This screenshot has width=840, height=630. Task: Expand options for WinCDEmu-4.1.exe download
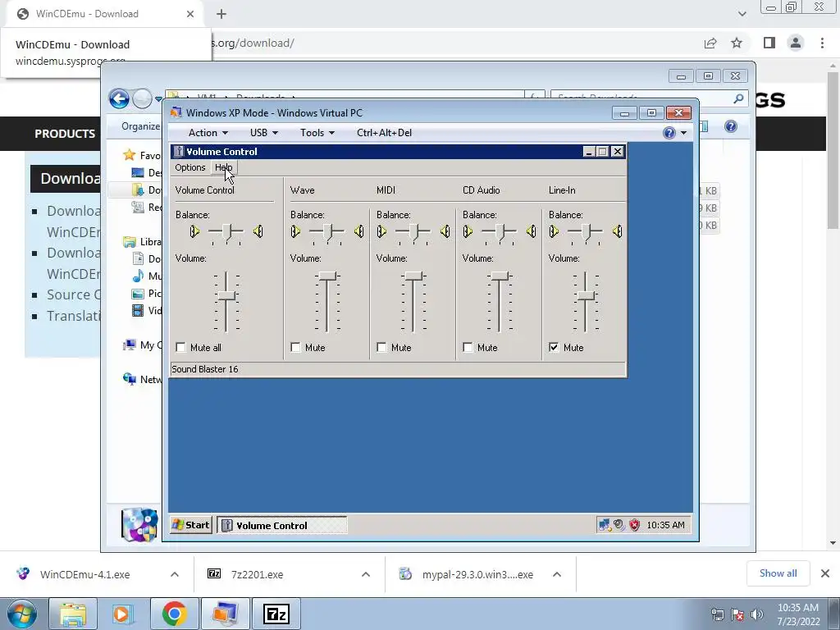[x=175, y=574]
